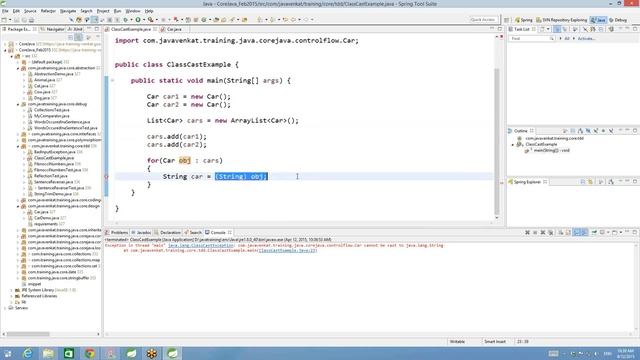Click the Servers node in Package Explorer

click(x=21, y=308)
